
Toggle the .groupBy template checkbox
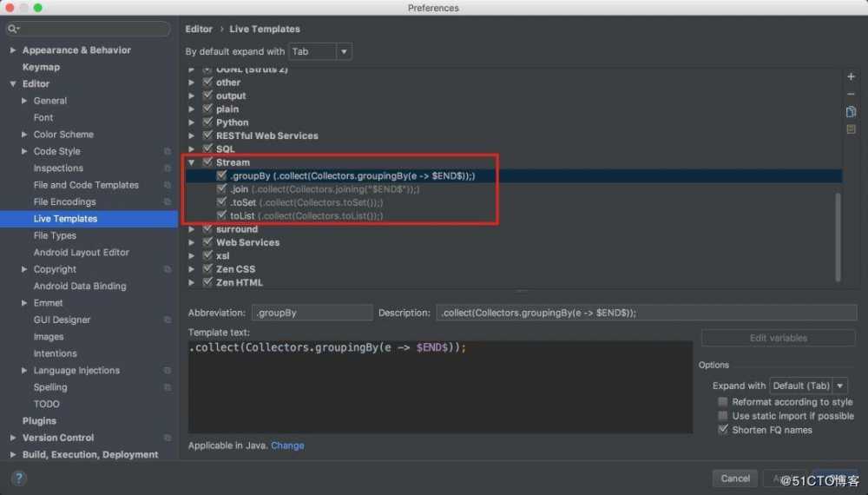click(221, 175)
